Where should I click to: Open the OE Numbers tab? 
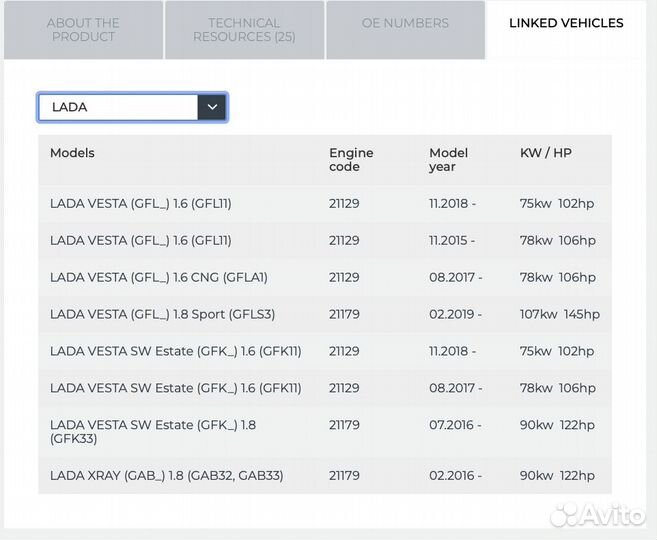[x=405, y=23]
